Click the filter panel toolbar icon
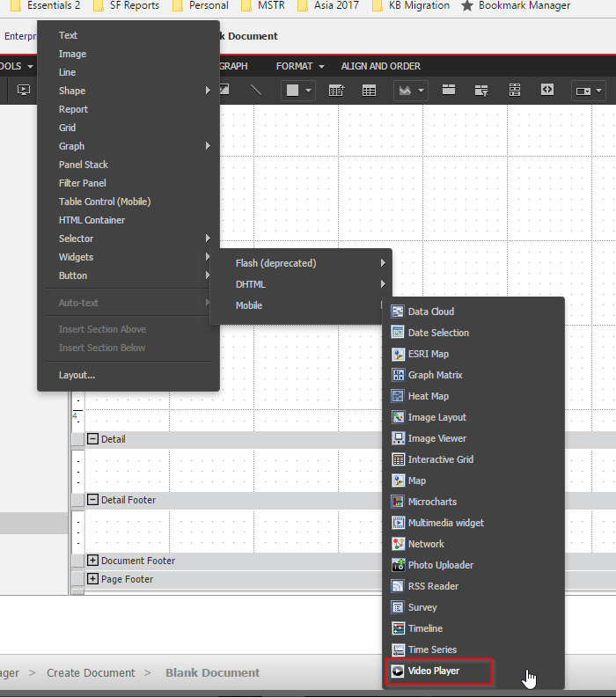The height and width of the screenshot is (697, 616). (x=481, y=91)
